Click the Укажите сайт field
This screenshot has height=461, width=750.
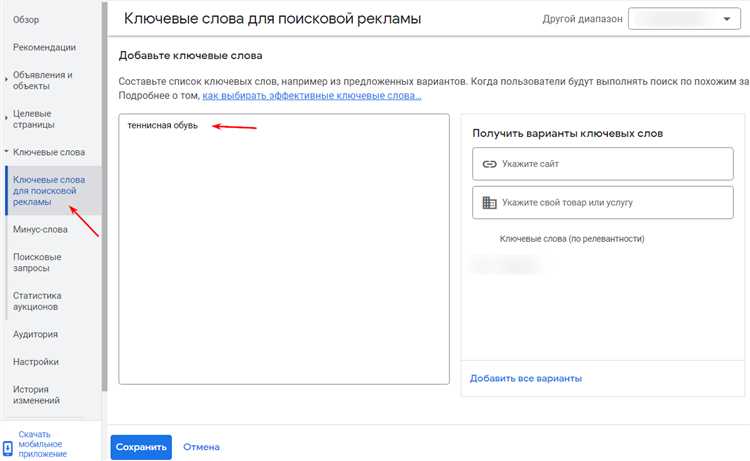pos(603,164)
